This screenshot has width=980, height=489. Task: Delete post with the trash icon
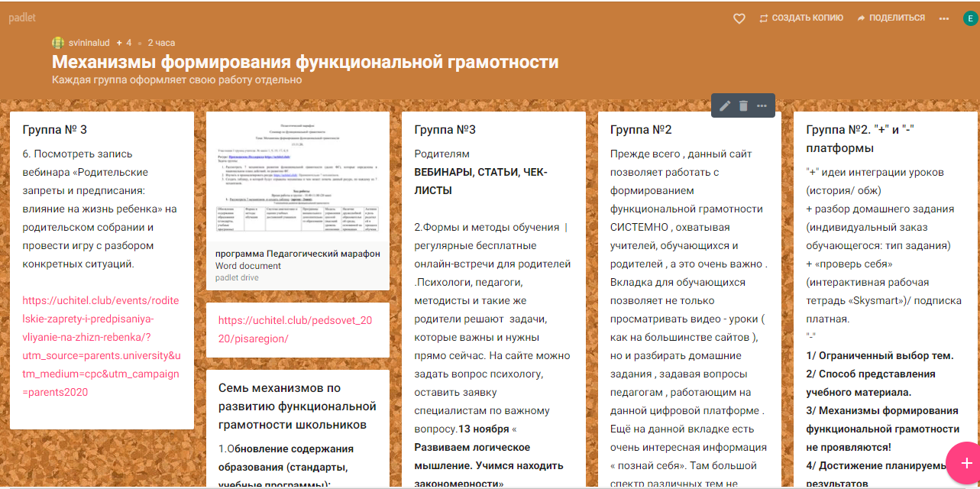click(x=743, y=105)
